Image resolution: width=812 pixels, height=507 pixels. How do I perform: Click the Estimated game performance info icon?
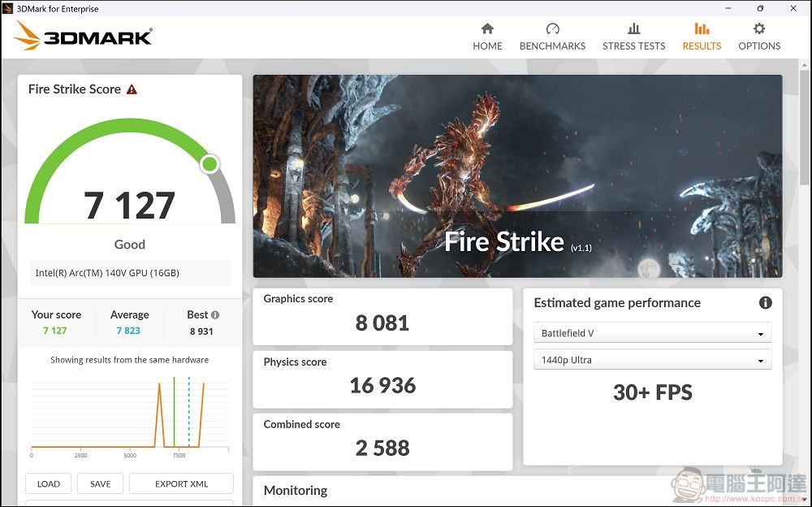click(x=766, y=303)
